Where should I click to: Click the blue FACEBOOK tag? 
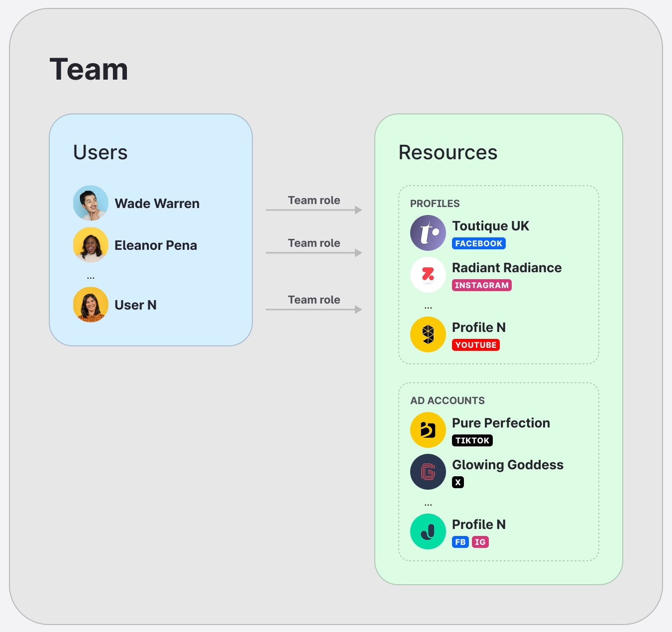click(478, 243)
